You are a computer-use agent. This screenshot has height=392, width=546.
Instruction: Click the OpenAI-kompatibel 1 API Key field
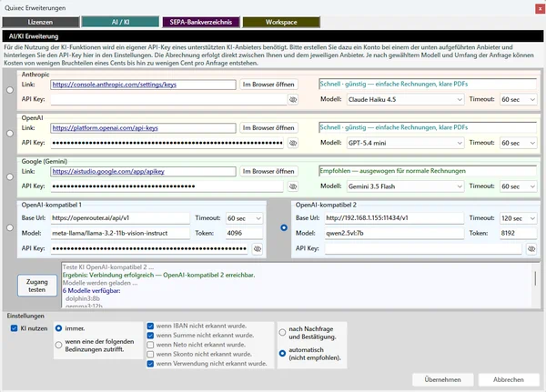(x=149, y=249)
